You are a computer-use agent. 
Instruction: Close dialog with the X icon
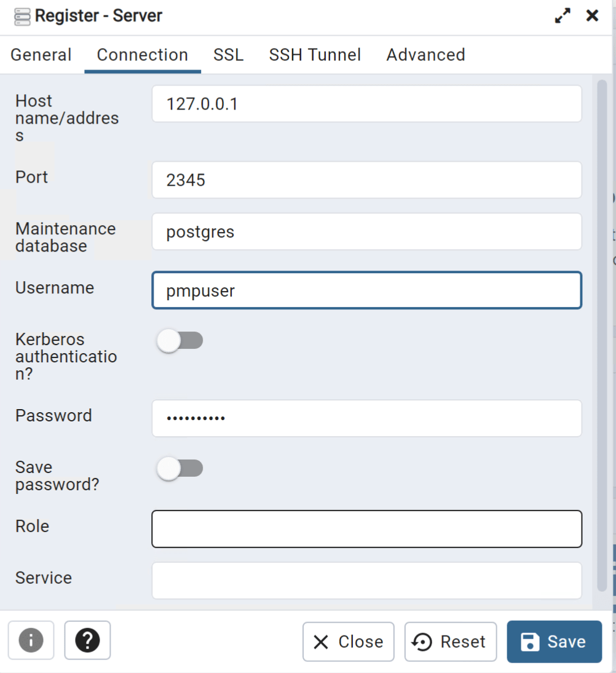[x=592, y=16]
